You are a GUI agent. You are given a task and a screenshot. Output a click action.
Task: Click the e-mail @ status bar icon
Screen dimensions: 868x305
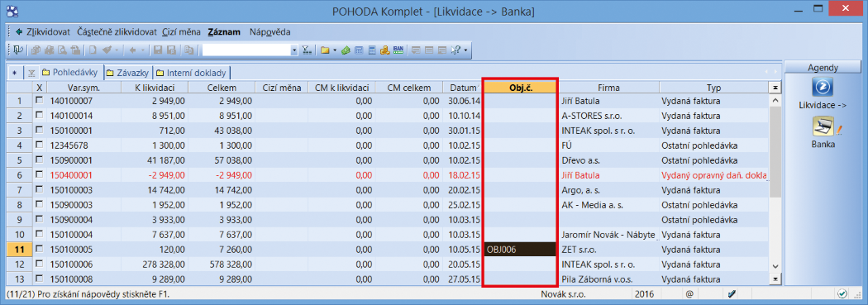[x=689, y=294]
